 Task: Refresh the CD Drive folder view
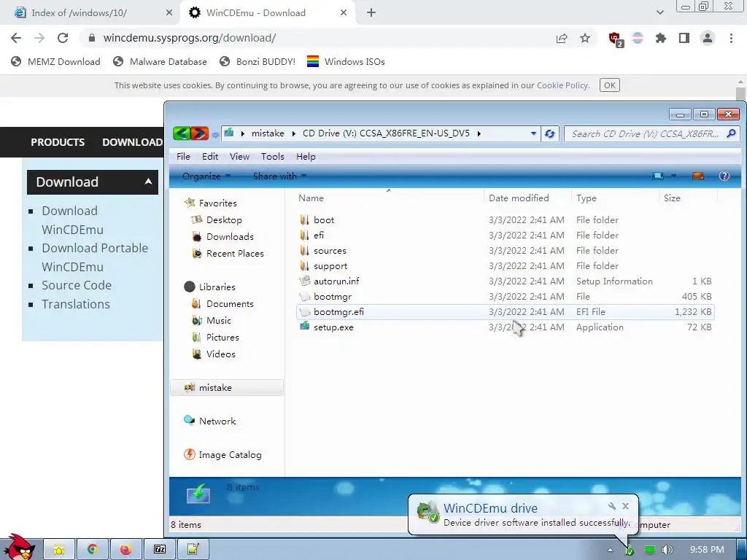[549, 134]
